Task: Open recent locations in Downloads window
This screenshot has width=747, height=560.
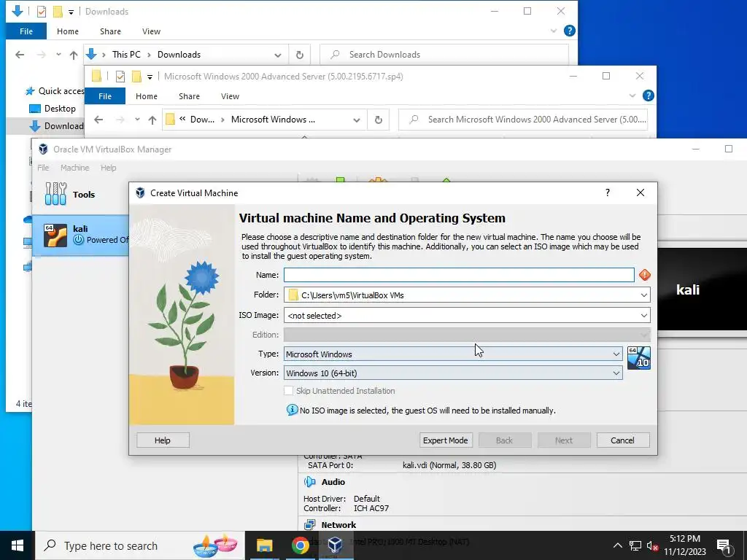Action: point(58,55)
